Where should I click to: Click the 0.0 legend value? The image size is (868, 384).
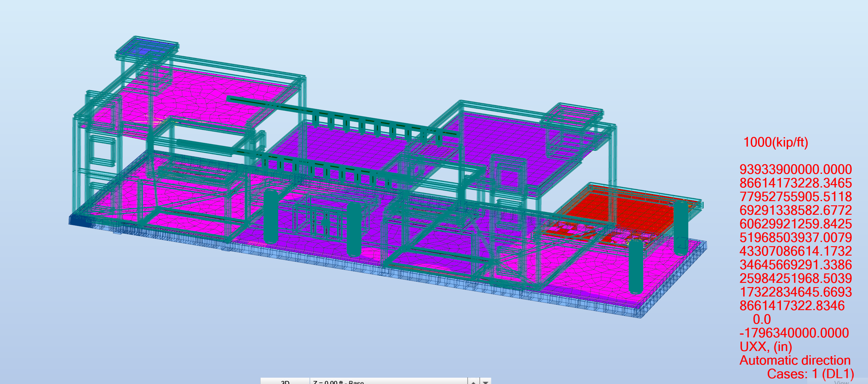coord(761,319)
